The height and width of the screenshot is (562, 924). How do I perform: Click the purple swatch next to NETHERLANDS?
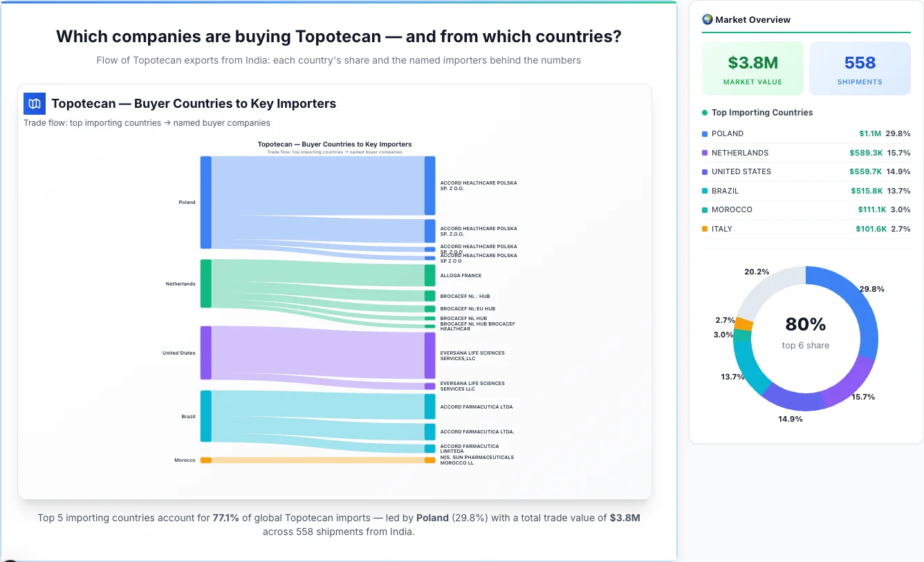[705, 153]
